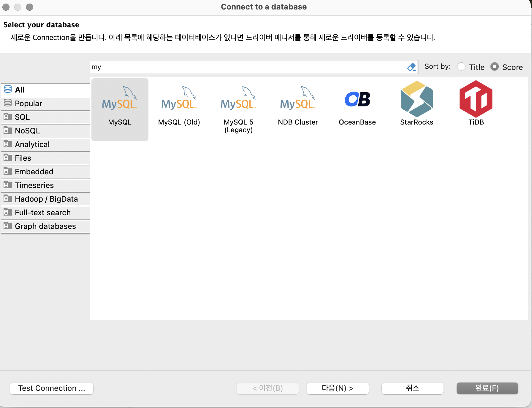
Task: Choose the MySQL (Old) driver
Action: tap(179, 98)
